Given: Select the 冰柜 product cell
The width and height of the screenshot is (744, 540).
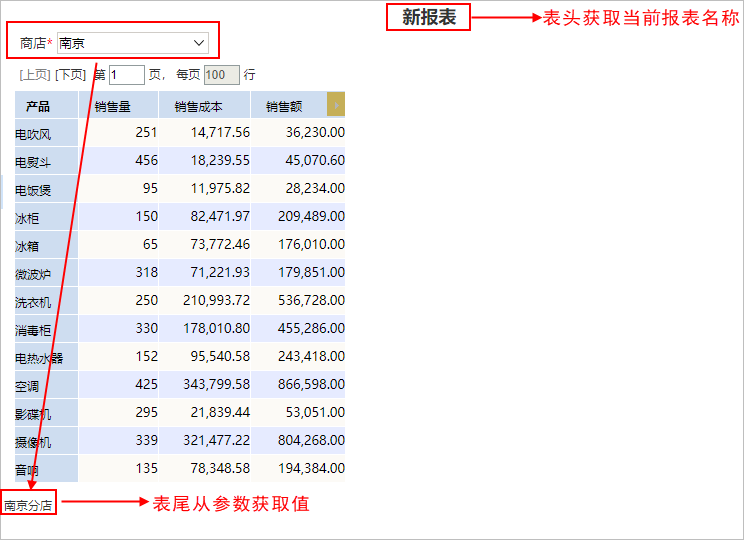Looking at the screenshot, I should [46, 217].
